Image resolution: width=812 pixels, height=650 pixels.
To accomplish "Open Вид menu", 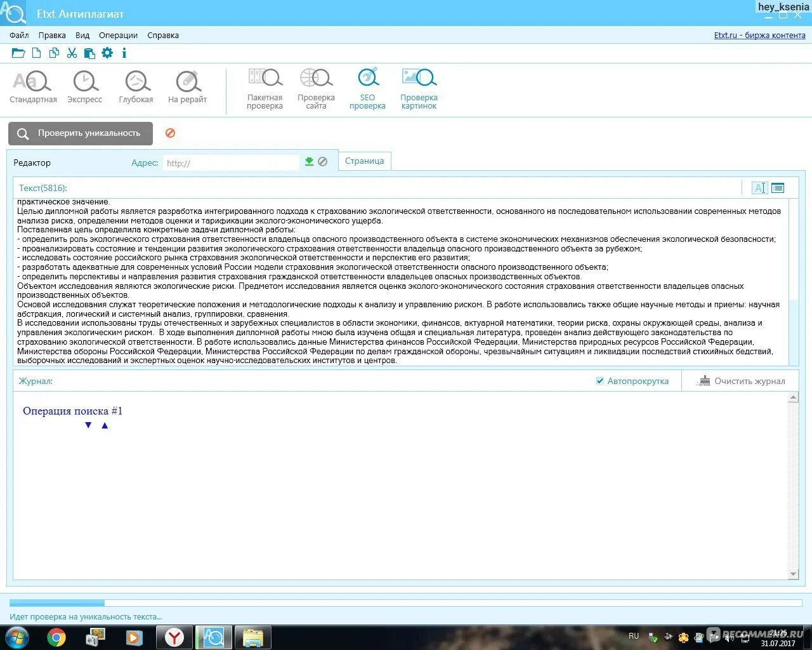I will click(82, 36).
